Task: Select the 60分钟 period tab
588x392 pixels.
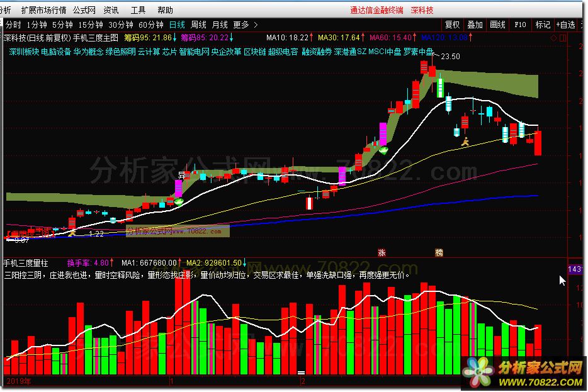Action: pyautogui.click(x=151, y=25)
